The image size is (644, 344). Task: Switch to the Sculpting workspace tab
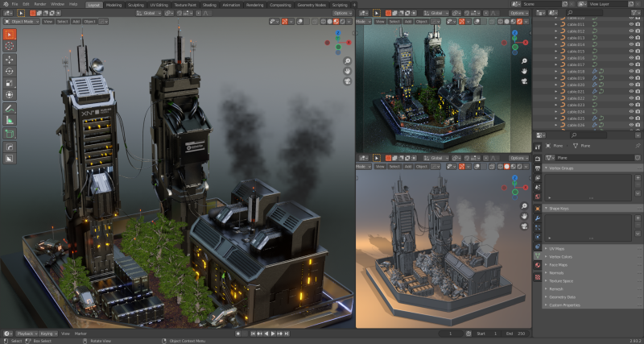(x=137, y=4)
